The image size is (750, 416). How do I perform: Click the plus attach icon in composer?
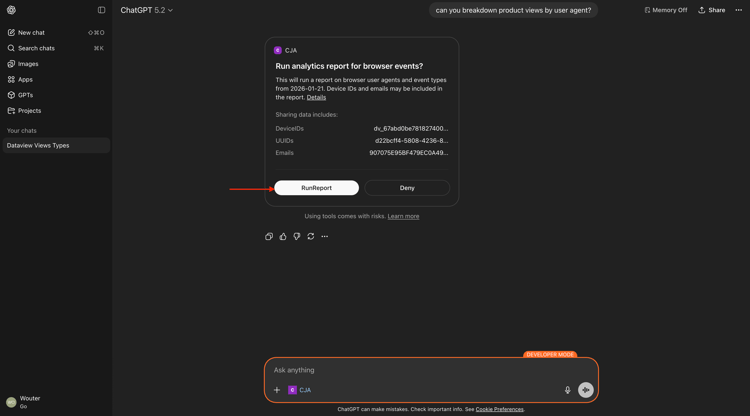point(276,390)
